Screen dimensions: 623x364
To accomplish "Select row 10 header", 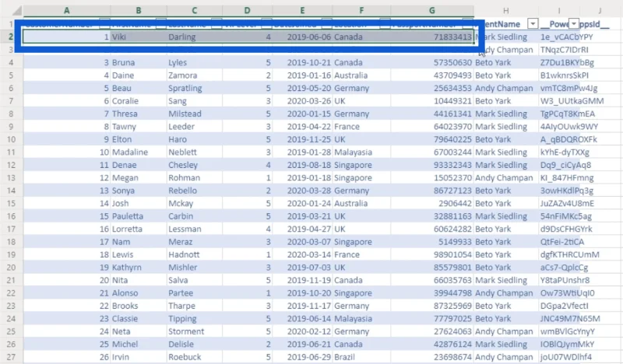I will tap(11, 139).
